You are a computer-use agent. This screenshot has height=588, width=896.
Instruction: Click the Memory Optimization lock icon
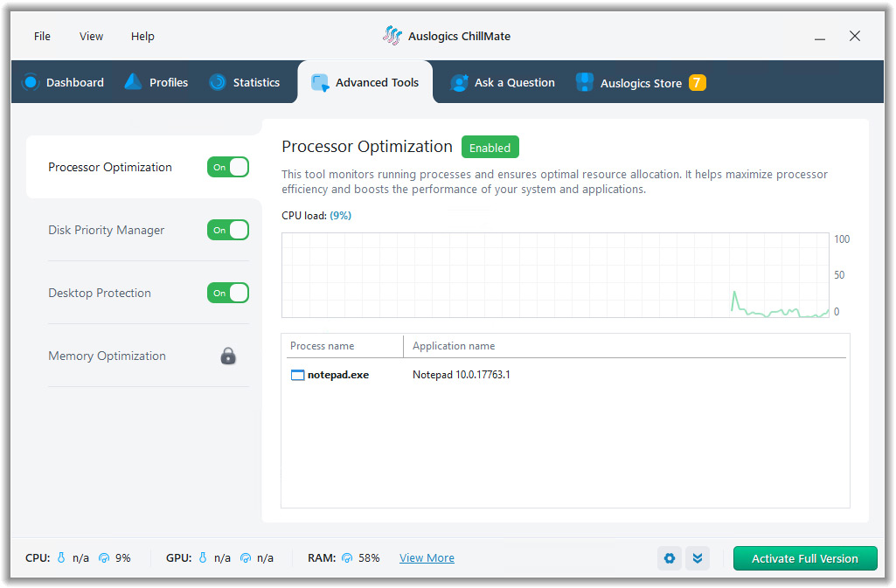[x=228, y=356]
